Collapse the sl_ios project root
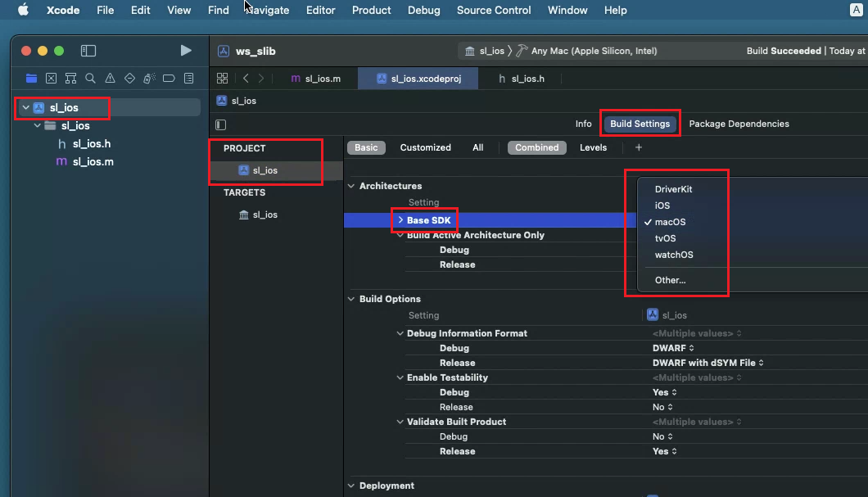 click(26, 107)
